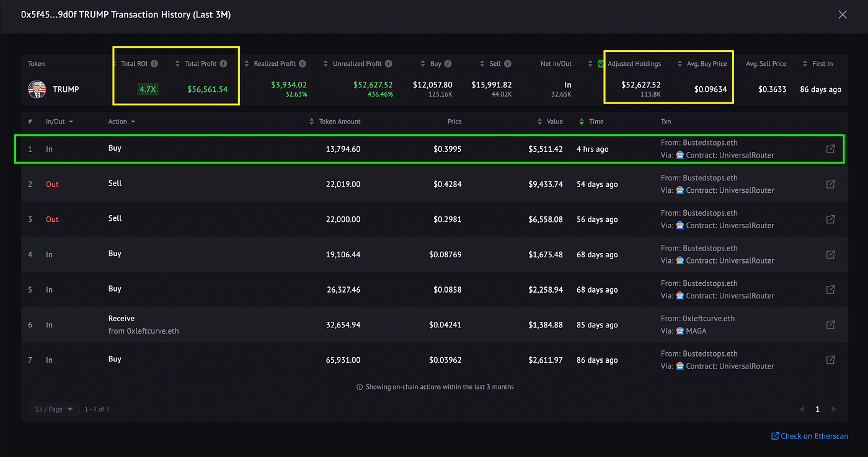
Task: Open the In/Out filter dropdown
Action: (x=60, y=122)
